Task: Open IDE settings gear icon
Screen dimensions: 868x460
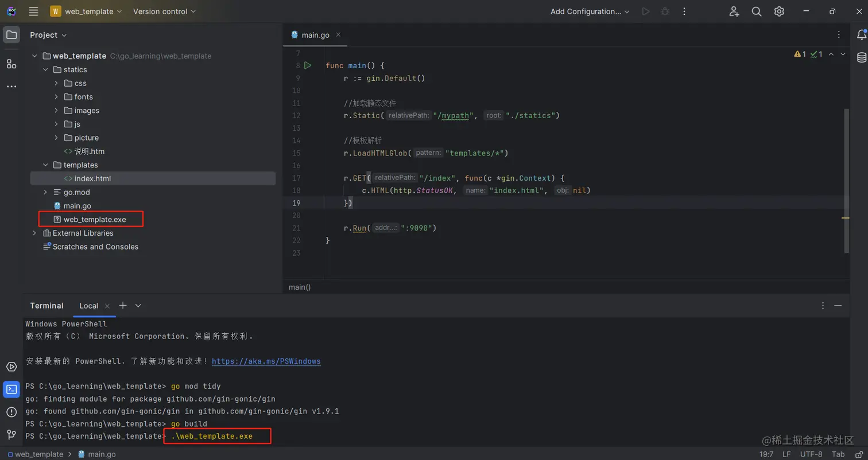Action: [x=779, y=11]
